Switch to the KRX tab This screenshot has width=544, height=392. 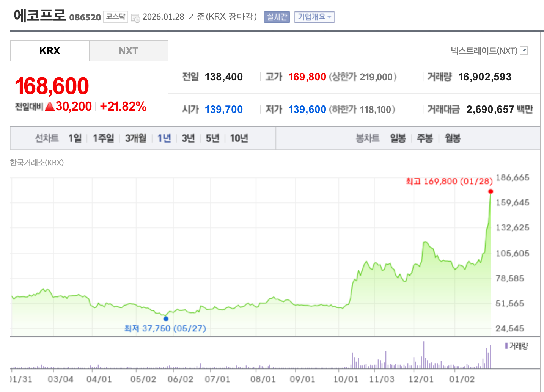point(50,51)
